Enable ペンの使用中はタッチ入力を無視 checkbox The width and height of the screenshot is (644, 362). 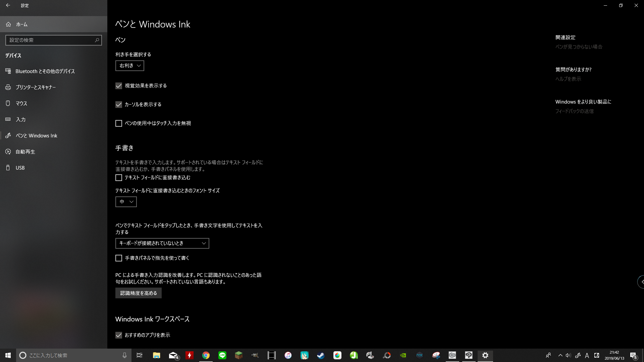[x=119, y=123]
